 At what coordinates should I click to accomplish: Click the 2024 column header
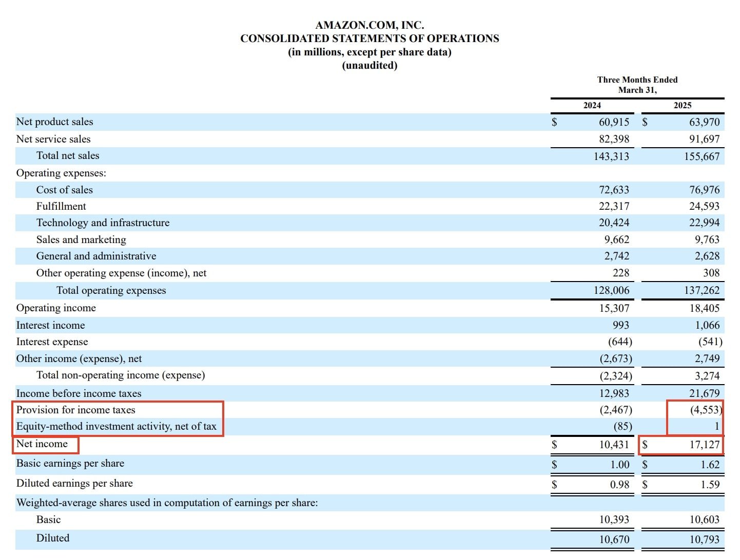pos(592,105)
